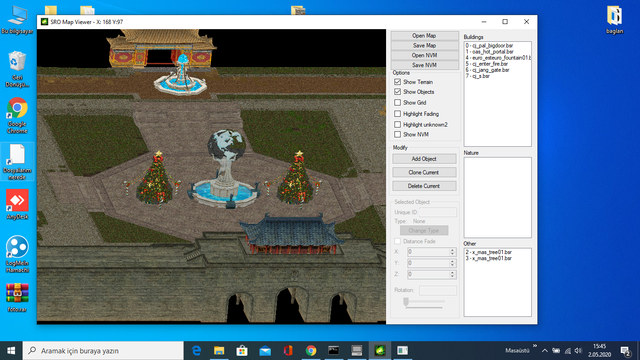Select item 2 x_mas_tree01.bsr in Other

[x=489, y=252]
